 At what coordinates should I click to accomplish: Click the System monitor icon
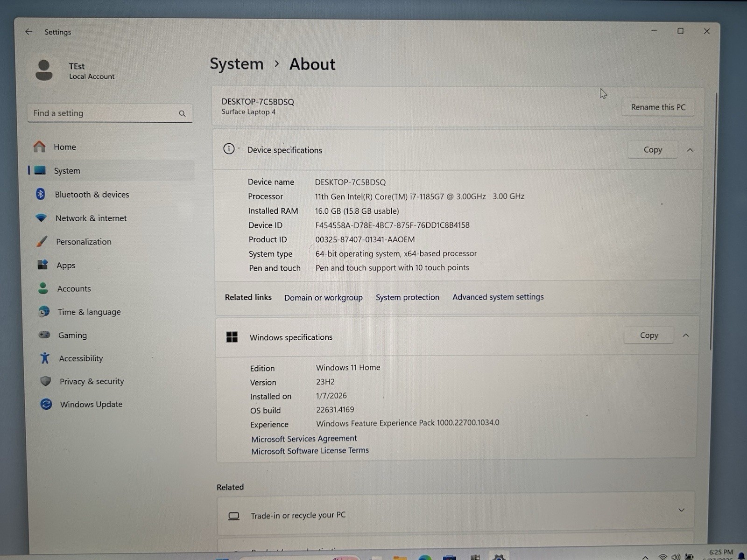40,170
